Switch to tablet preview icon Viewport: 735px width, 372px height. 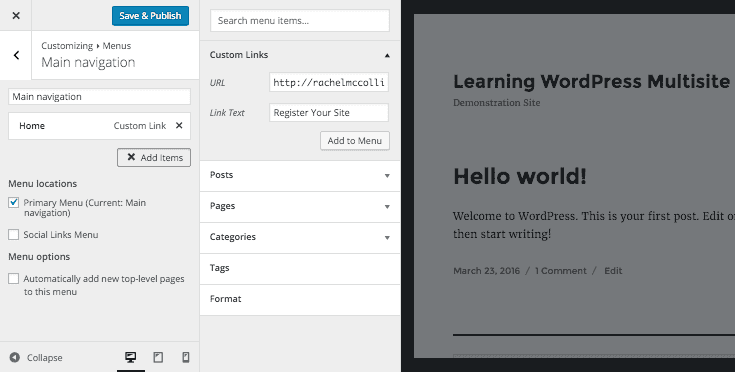[x=158, y=357]
